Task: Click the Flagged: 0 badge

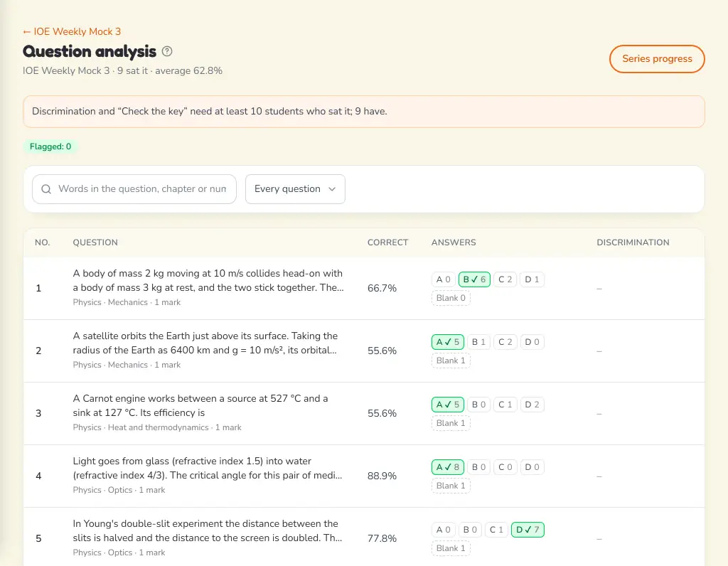Action: [50, 146]
